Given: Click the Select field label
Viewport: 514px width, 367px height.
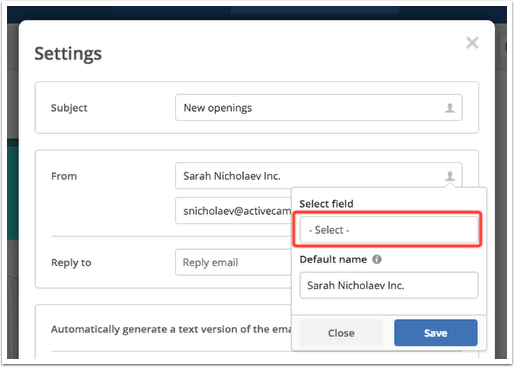Looking at the screenshot, I should (x=326, y=204).
